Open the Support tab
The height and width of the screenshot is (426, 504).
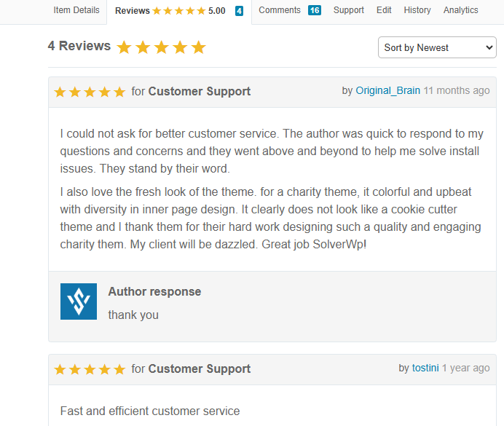[349, 10]
